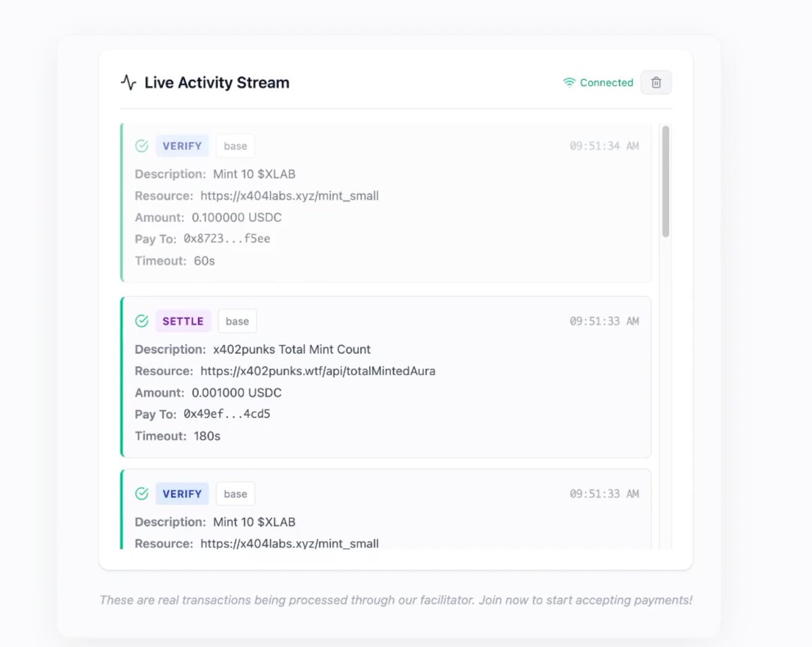Viewport: 812px width, 647px height.
Task: Select the purple SETTLE badge
Action: click(x=183, y=321)
